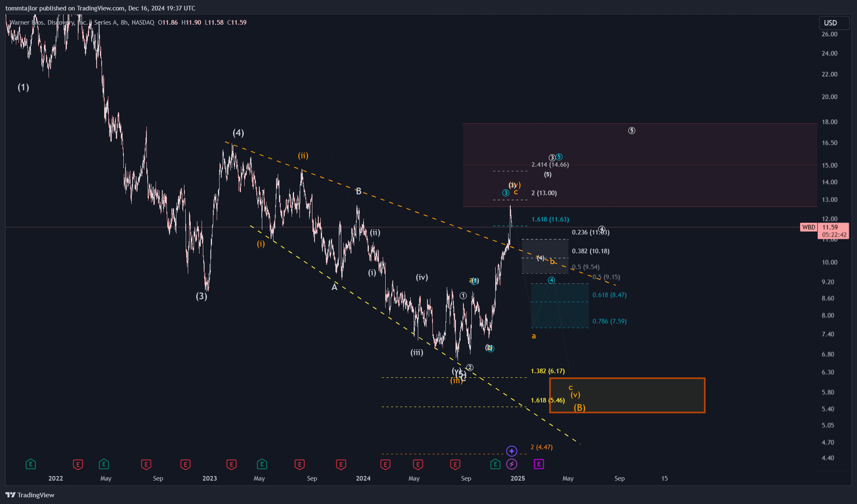Click the large purple target zone rectangle

point(640,165)
